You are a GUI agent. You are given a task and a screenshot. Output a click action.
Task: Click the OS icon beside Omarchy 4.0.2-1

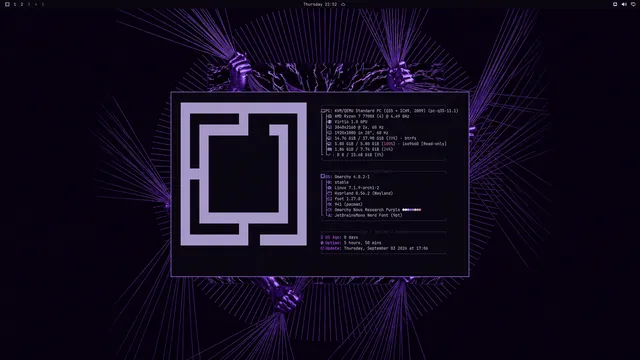tap(323, 177)
